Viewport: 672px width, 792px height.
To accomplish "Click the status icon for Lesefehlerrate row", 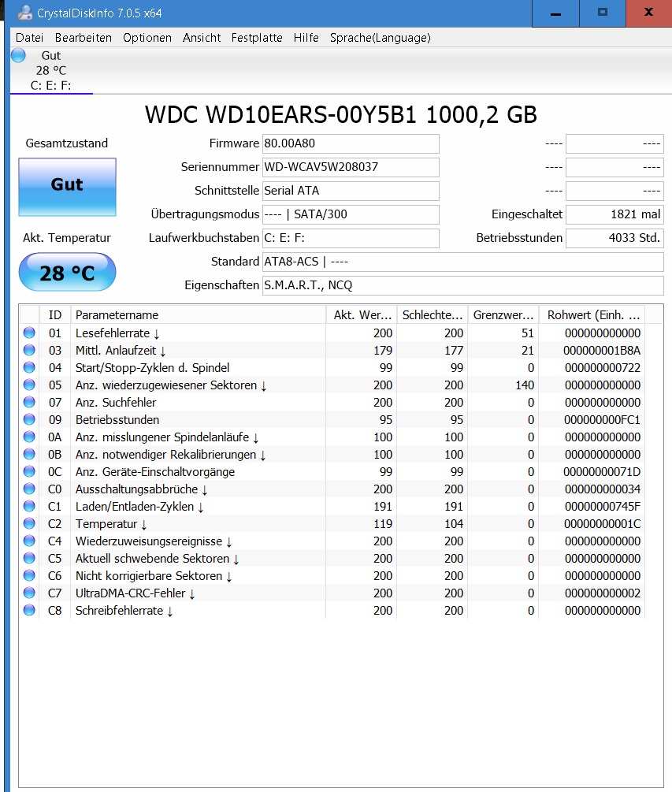I will coord(29,333).
